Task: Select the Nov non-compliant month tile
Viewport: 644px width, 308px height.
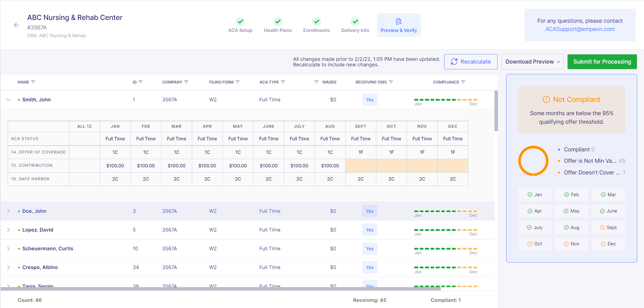Action: (x=572, y=244)
